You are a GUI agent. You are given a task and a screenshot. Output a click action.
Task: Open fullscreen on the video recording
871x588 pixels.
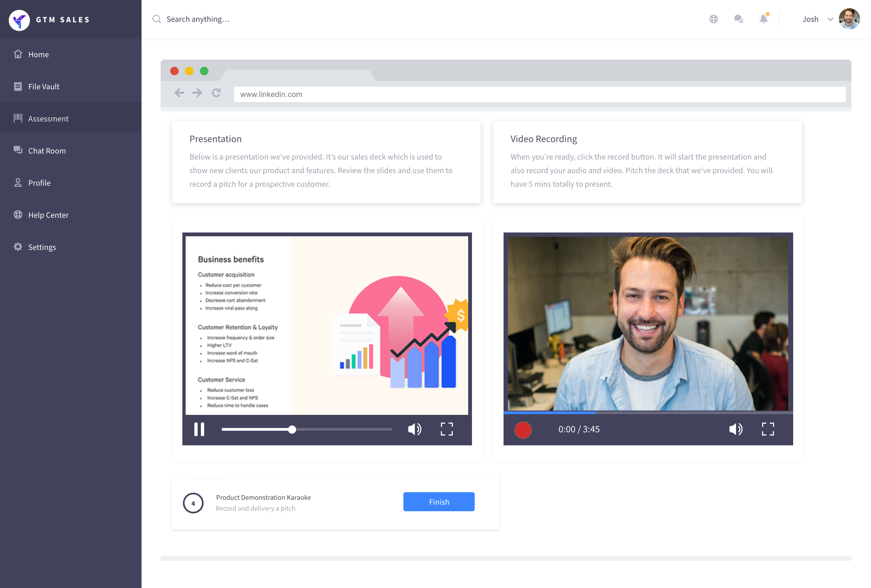pyautogui.click(x=768, y=429)
